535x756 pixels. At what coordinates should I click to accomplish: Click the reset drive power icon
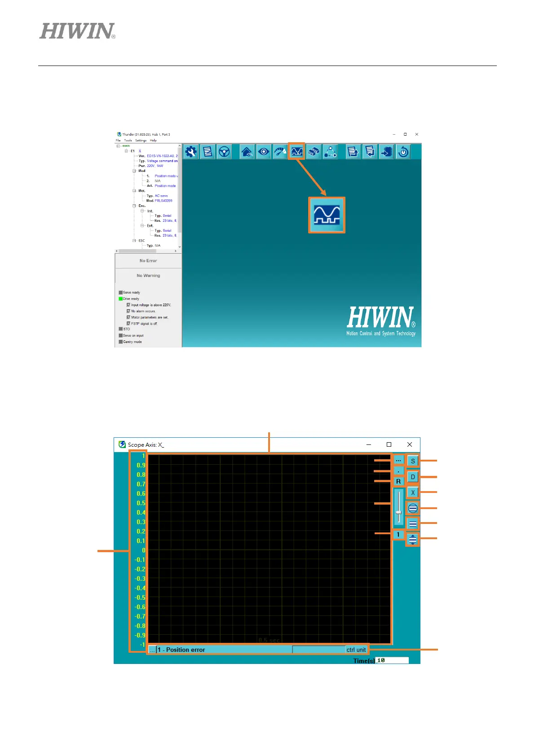click(x=403, y=152)
